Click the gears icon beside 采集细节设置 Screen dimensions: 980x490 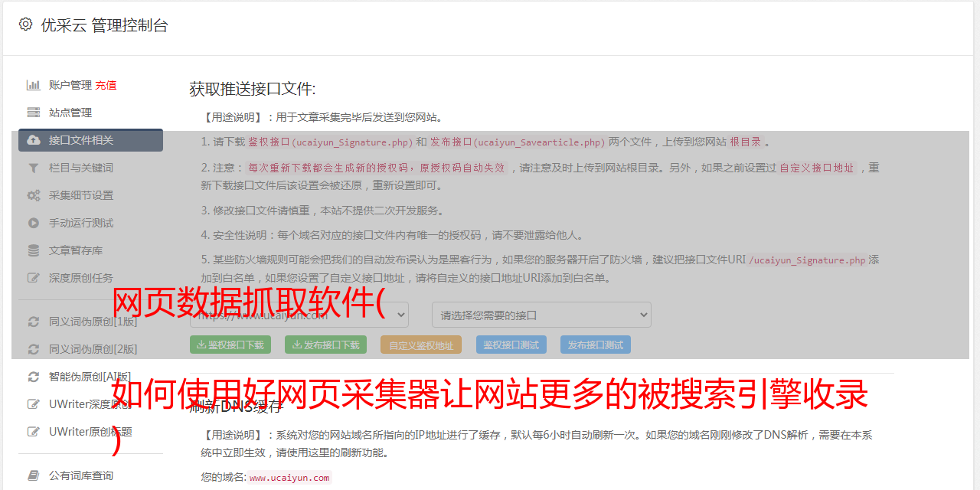click(34, 195)
